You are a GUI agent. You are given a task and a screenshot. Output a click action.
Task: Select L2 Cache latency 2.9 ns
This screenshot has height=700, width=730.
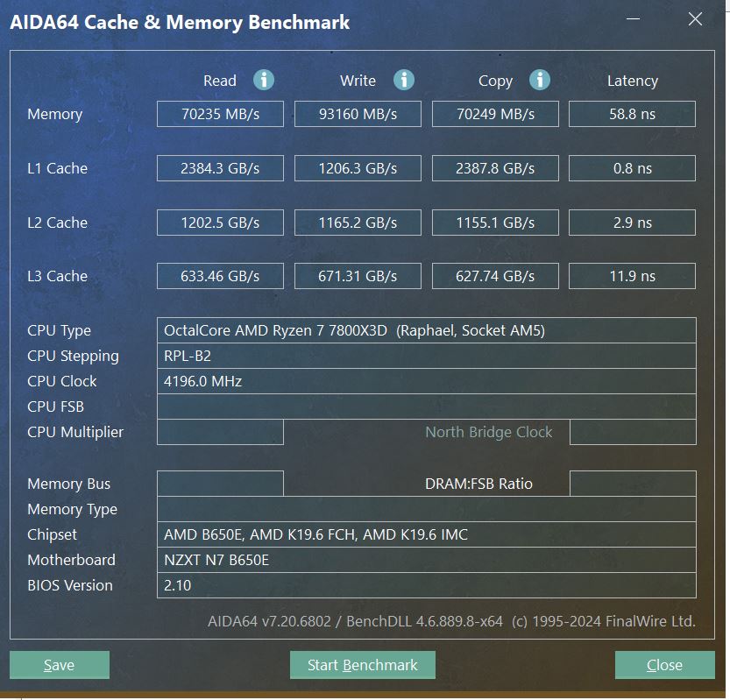pos(632,223)
